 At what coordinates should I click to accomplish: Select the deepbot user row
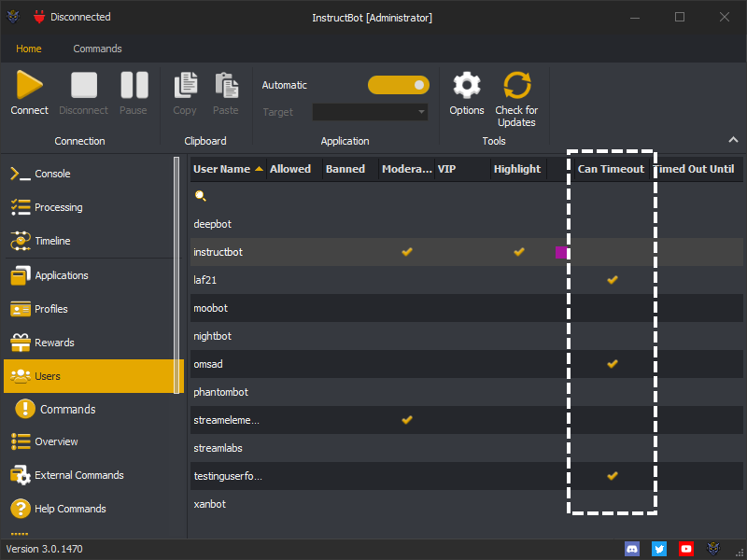[x=467, y=224]
